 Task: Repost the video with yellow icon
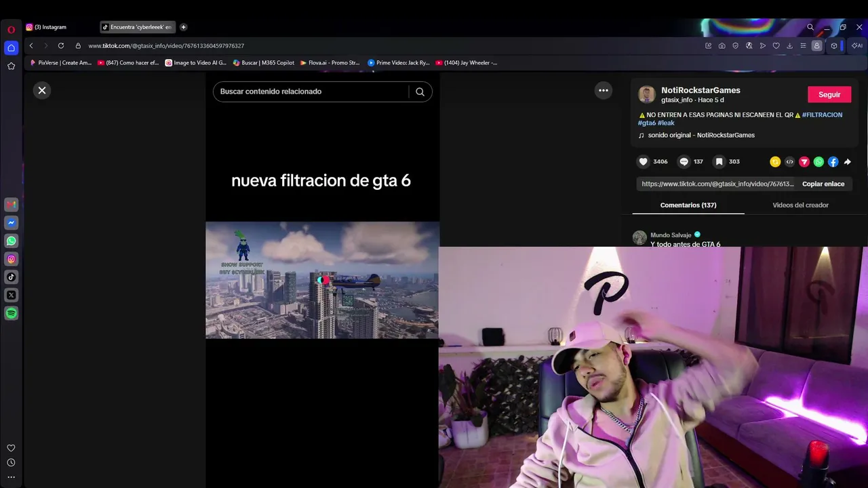775,161
